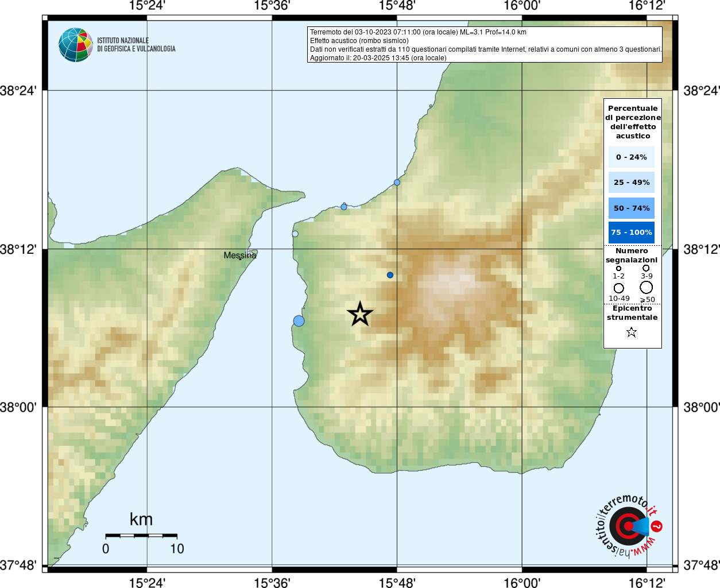The height and width of the screenshot is (588, 720).
Task: Click the left latitude label 38°24'
Action: (18, 91)
